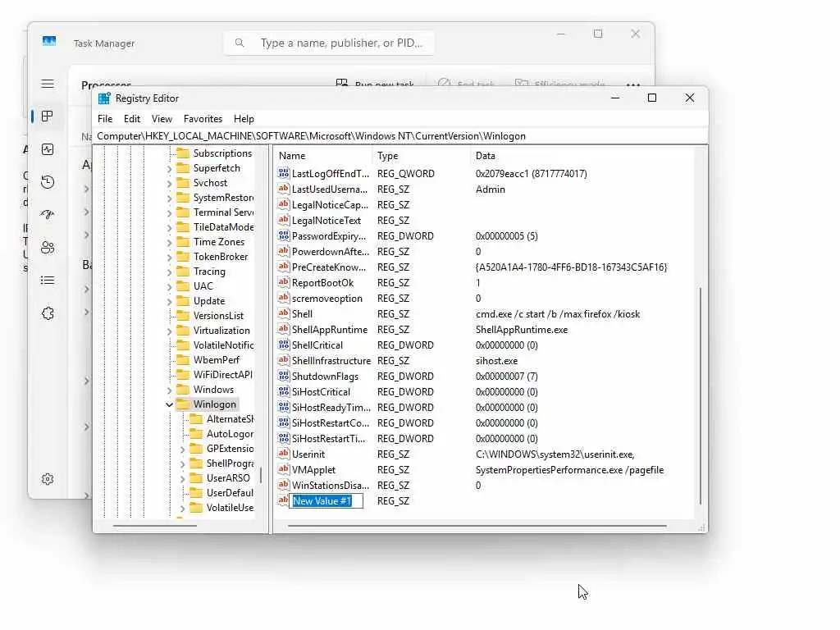Click the values pane vertical scrollbar
This screenshot has height=630, width=840.
tap(701, 396)
